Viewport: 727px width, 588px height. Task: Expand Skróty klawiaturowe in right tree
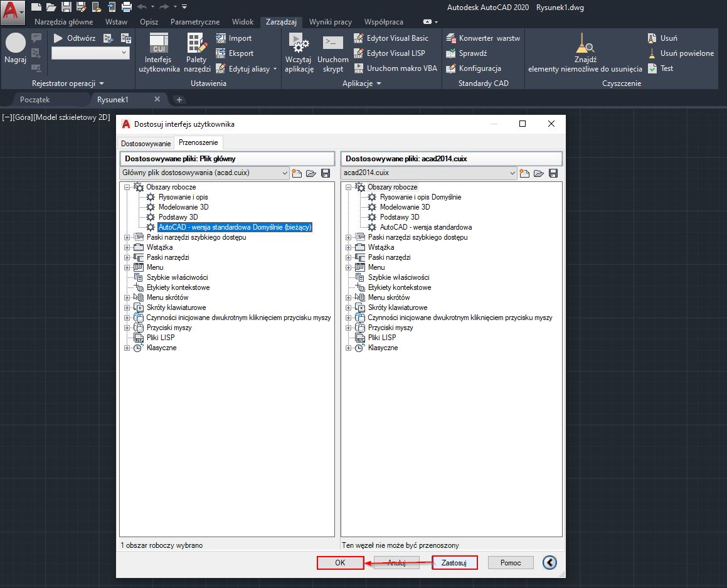pos(348,308)
